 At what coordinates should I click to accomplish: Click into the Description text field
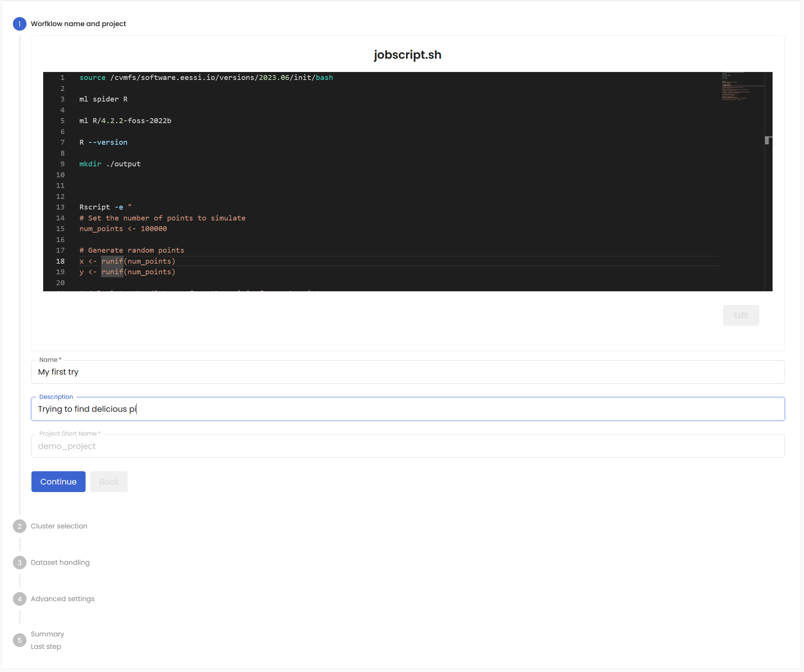pos(407,409)
